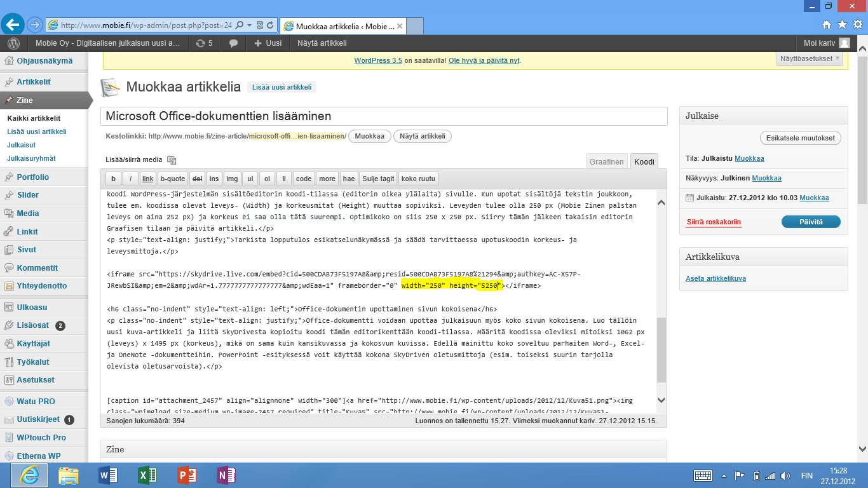This screenshot has width=868, height=488.
Task: Open the Moi kariv user menu
Action: (x=825, y=43)
